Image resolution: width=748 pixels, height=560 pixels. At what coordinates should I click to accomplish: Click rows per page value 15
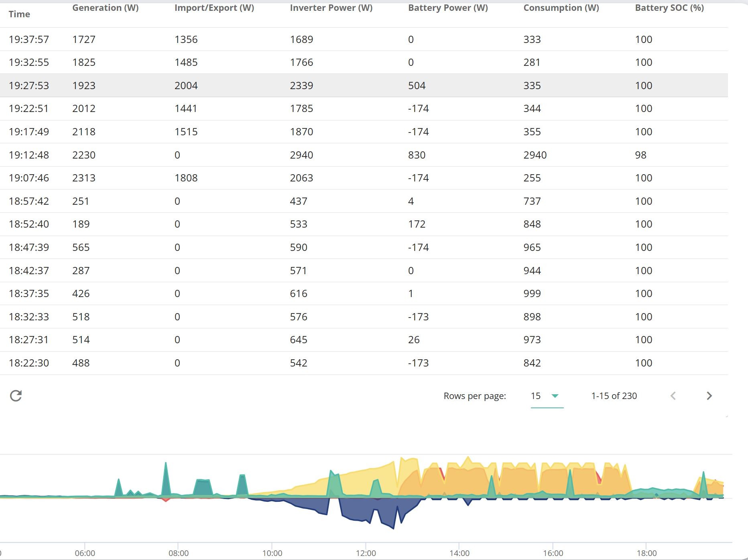pyautogui.click(x=536, y=396)
